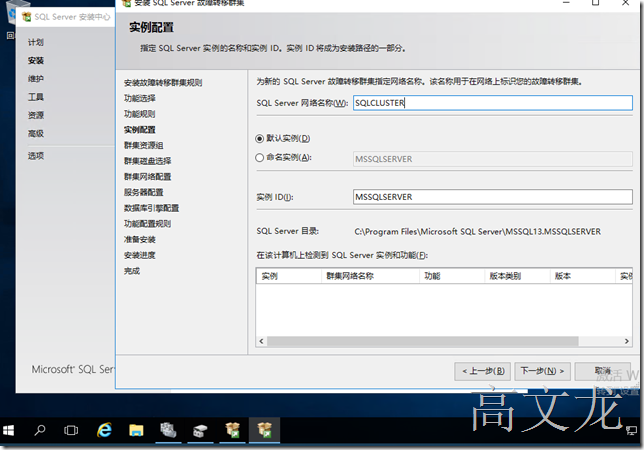The width and height of the screenshot is (644, 450).
Task: Select 计划 in Installation Center sidebar
Action: (36, 42)
